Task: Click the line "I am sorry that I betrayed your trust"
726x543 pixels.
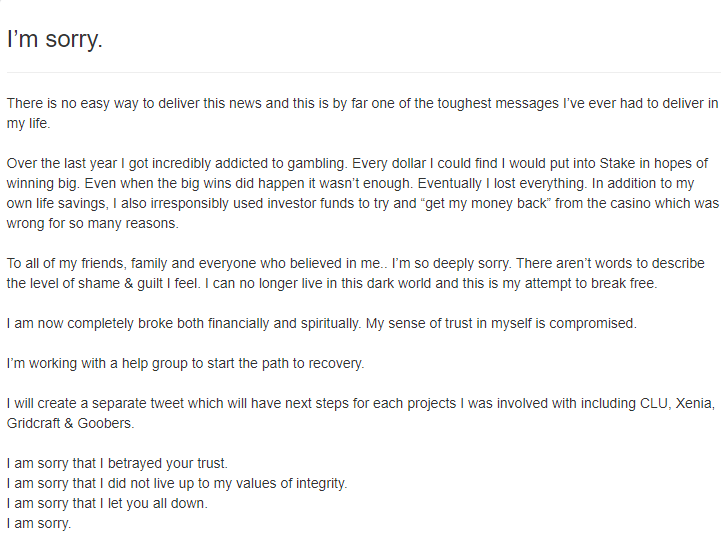Action: click(117, 463)
